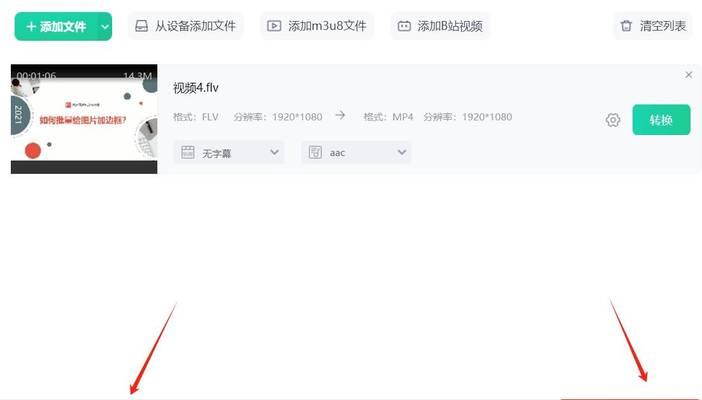The image size is (702, 400).
Task: Open the aac audio track dropdown
Action: (x=356, y=153)
